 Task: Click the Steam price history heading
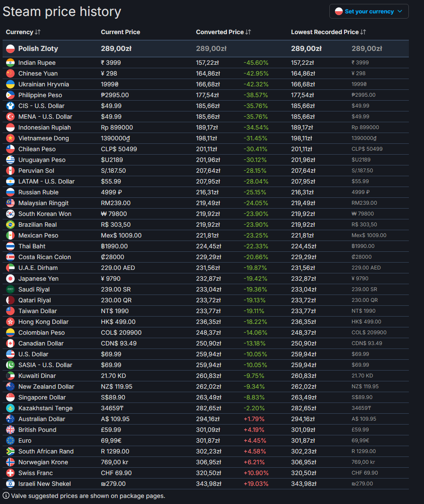62,12
